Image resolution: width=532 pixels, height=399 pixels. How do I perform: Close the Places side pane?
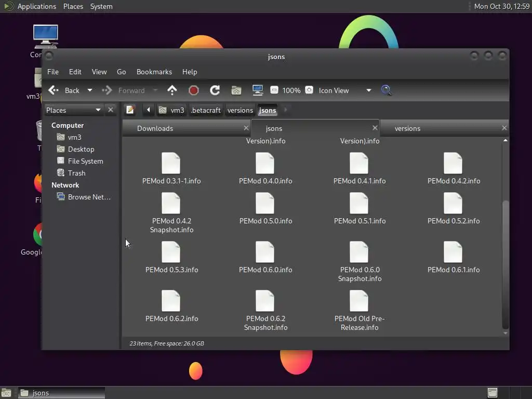click(111, 110)
